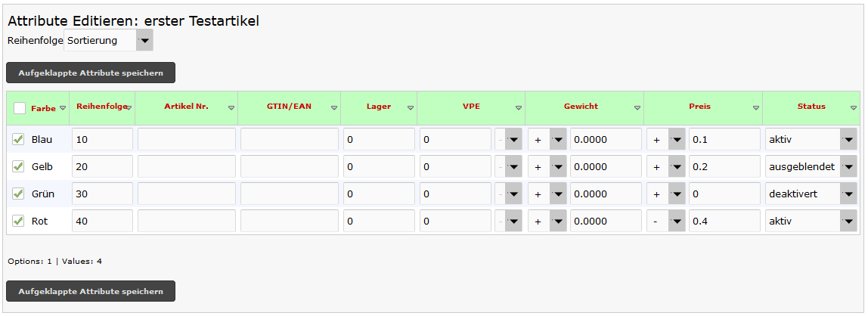This screenshot has width=868, height=316.
Task: Click top Aufgeklappte Attribute speichern button
Action: [91, 73]
